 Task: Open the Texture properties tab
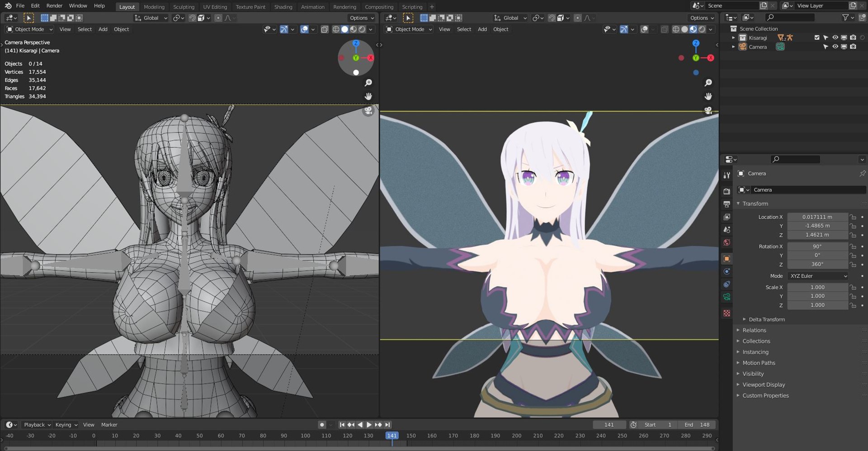pyautogui.click(x=726, y=313)
